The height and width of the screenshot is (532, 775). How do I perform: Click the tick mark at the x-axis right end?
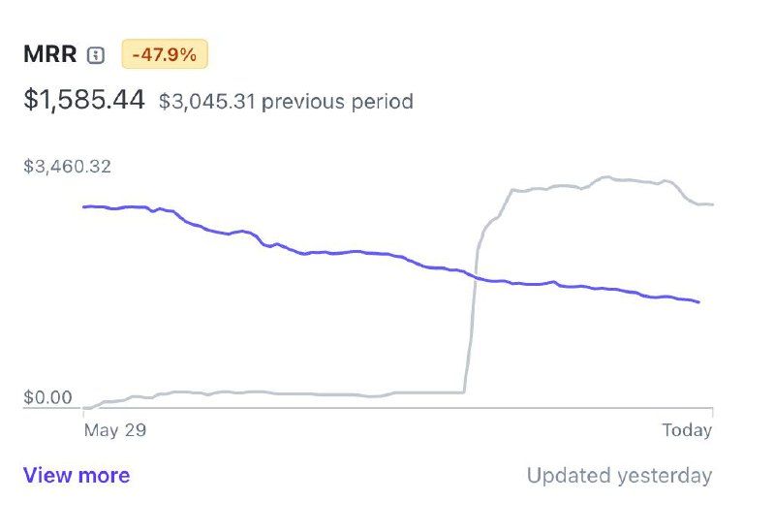(712, 414)
